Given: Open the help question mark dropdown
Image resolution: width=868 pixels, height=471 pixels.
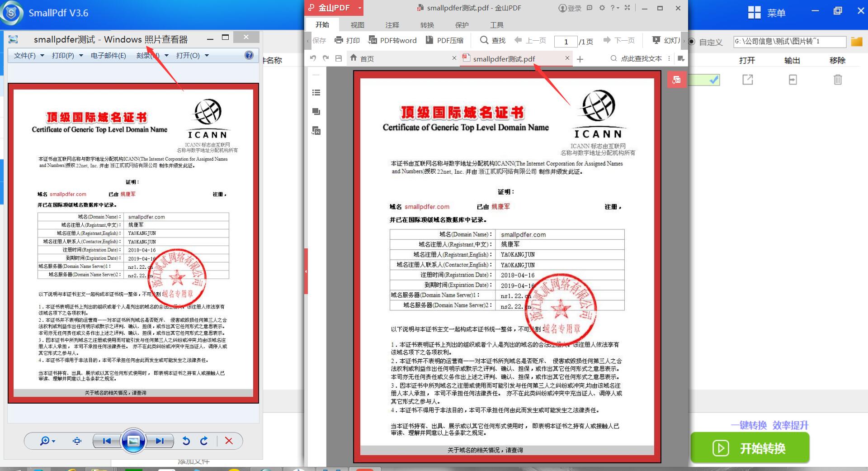Looking at the screenshot, I should (614, 8).
